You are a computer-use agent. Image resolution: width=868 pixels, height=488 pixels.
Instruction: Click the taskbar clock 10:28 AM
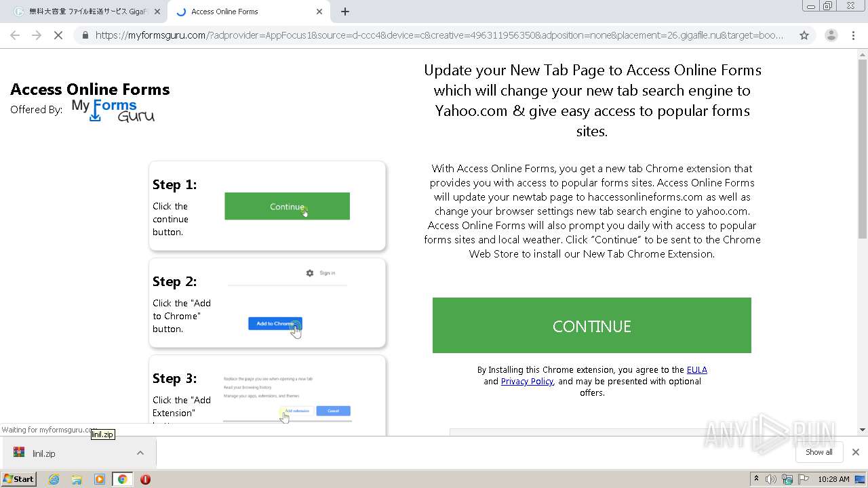click(x=833, y=479)
